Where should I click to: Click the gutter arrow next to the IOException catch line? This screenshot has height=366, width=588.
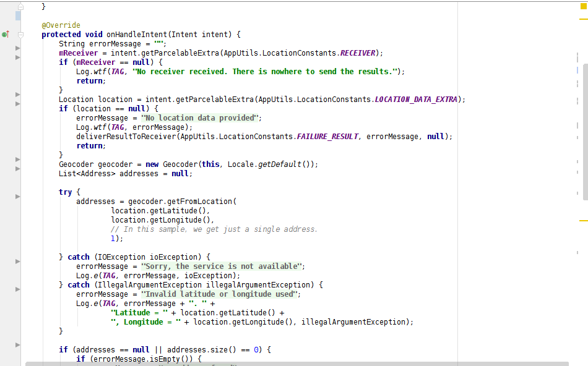coord(17,262)
